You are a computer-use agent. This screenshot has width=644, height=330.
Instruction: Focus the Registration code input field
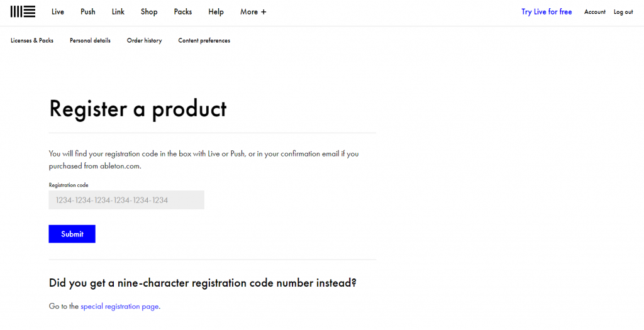tap(126, 200)
